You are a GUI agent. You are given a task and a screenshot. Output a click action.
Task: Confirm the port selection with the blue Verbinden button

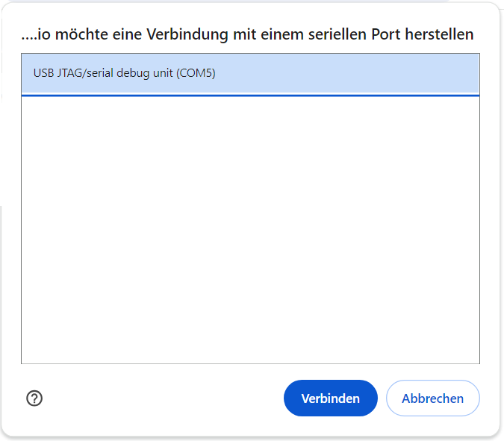point(331,398)
